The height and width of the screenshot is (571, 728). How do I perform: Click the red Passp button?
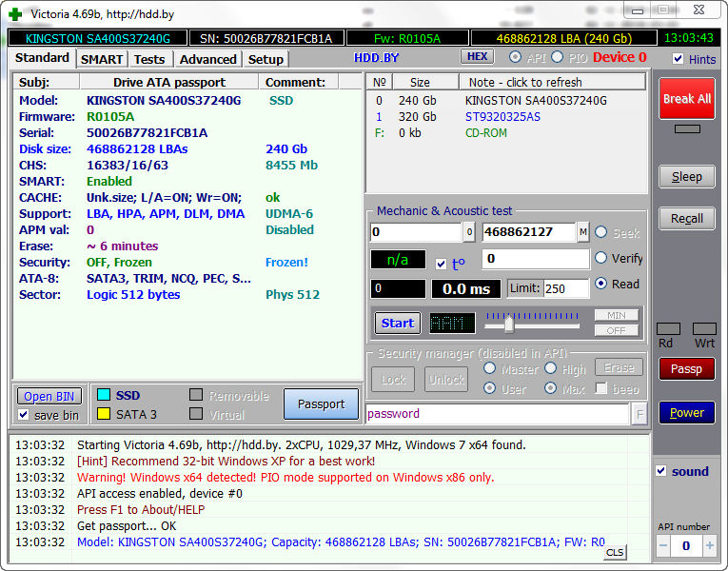click(687, 369)
